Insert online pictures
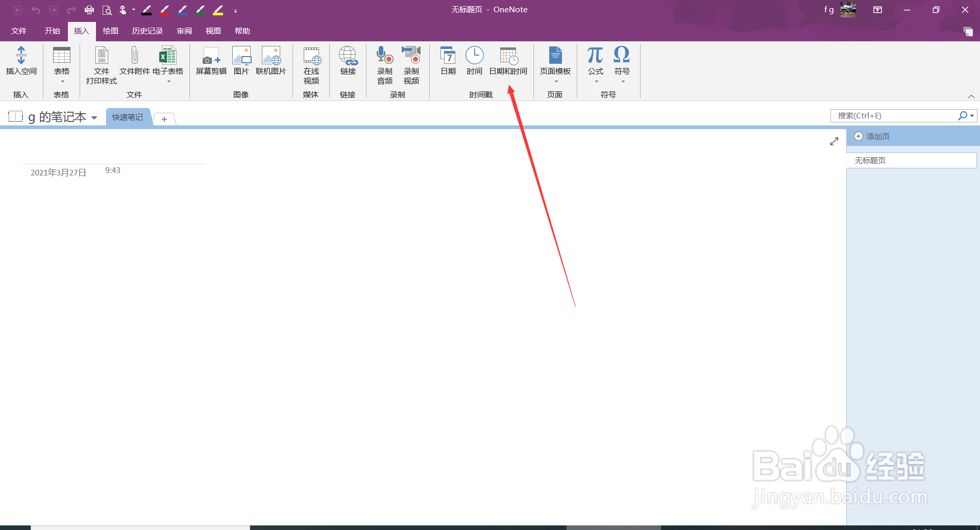The height and width of the screenshot is (530, 980). point(271,61)
